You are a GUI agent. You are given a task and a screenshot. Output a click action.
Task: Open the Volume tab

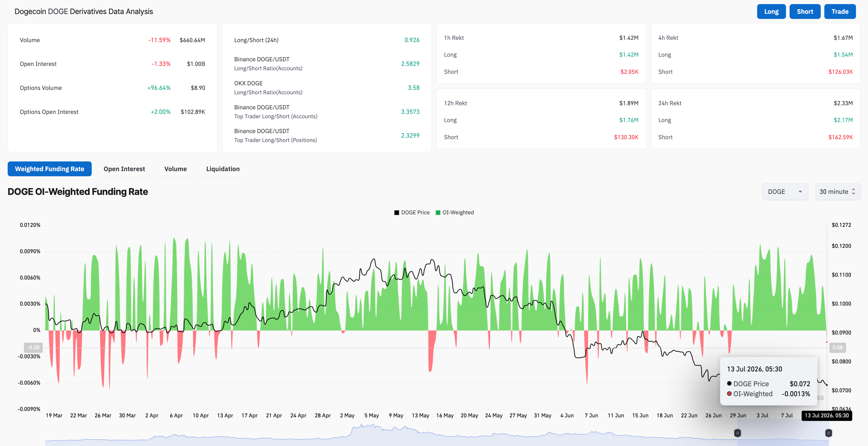pyautogui.click(x=175, y=169)
